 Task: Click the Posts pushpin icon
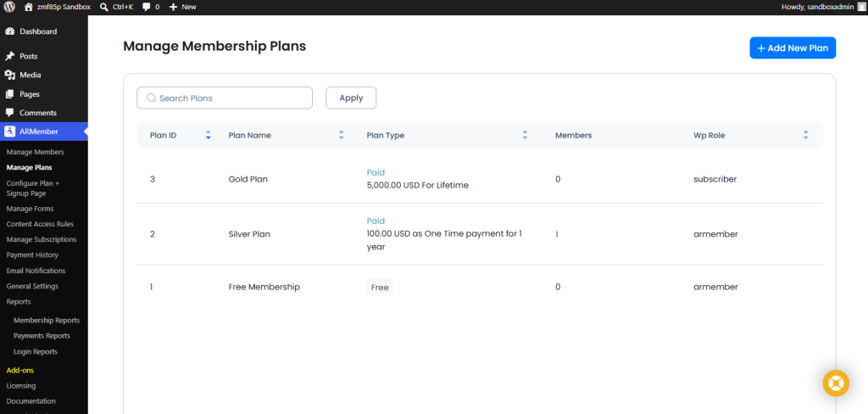9,56
